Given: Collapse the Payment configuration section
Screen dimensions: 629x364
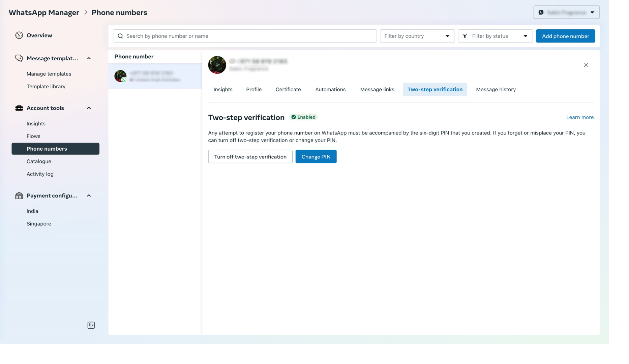Looking at the screenshot, I should (x=89, y=196).
